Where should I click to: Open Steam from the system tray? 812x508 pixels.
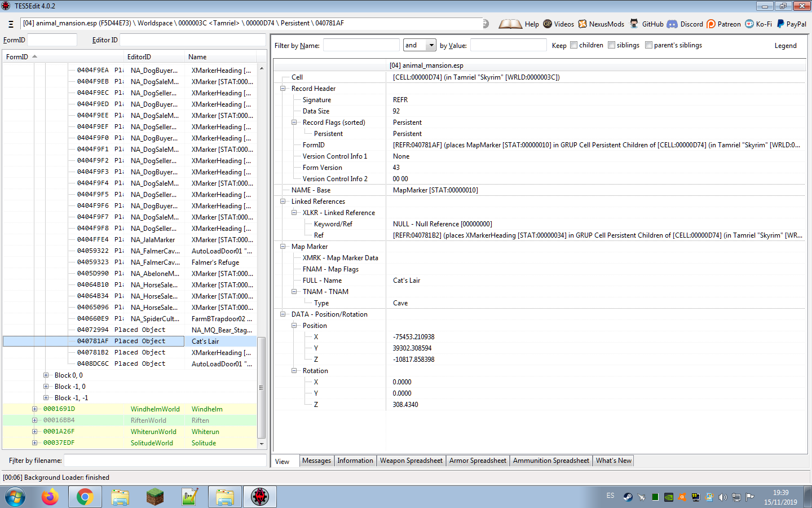(x=628, y=497)
